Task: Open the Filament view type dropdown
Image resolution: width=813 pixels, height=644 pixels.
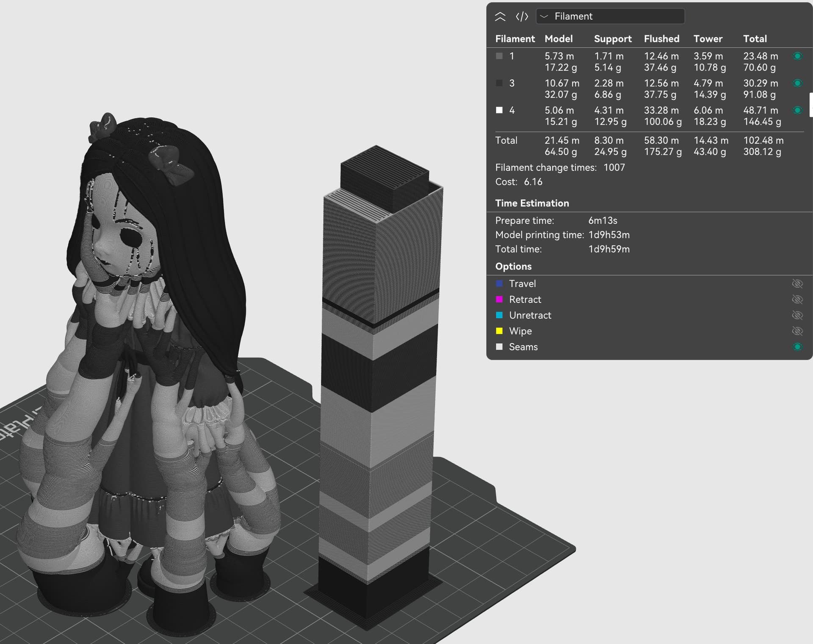Action: coord(610,17)
